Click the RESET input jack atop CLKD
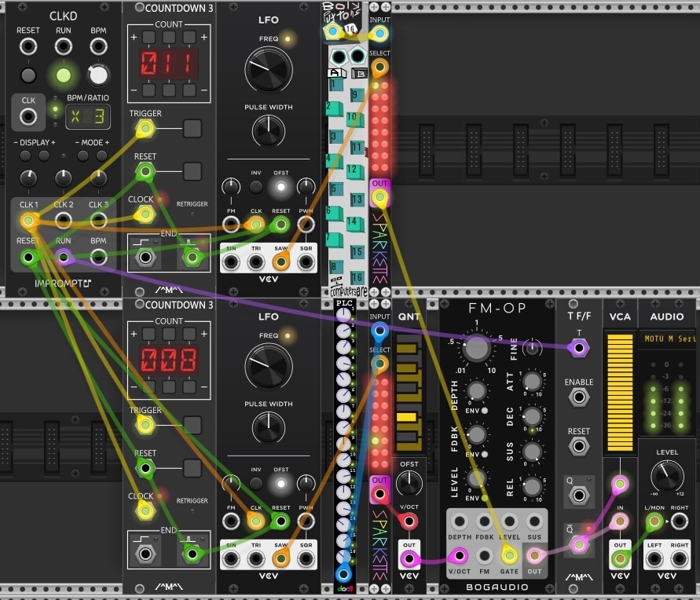This screenshot has width=700, height=600. point(28,46)
